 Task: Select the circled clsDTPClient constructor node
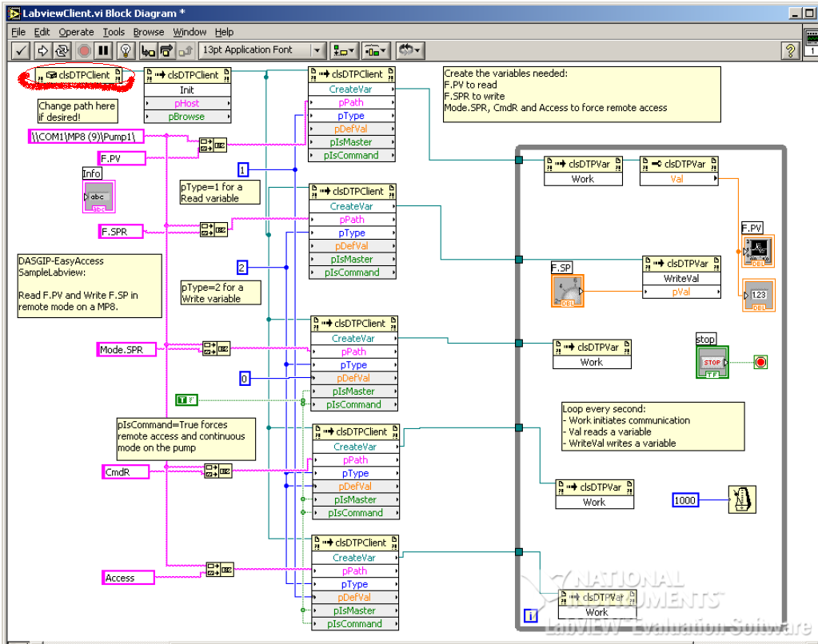[78, 76]
